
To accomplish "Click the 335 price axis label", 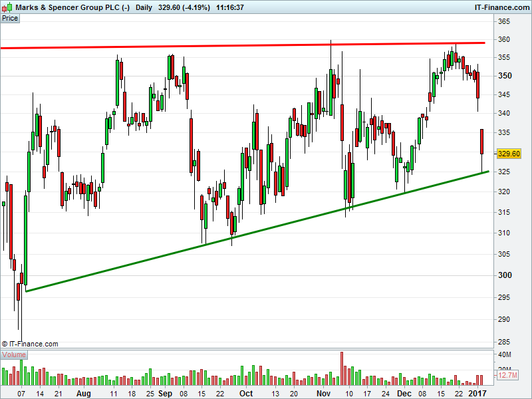I will [504, 132].
